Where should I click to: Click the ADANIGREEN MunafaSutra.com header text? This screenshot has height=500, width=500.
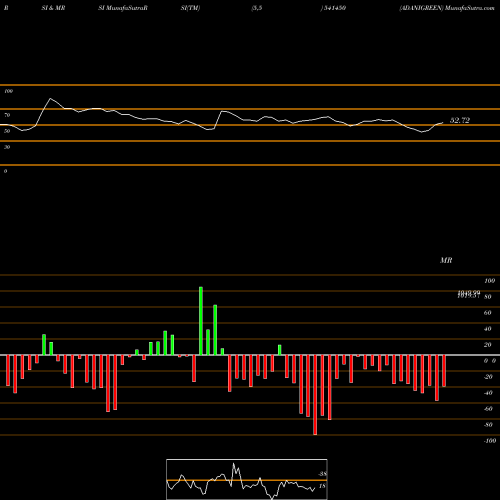tap(447, 8)
